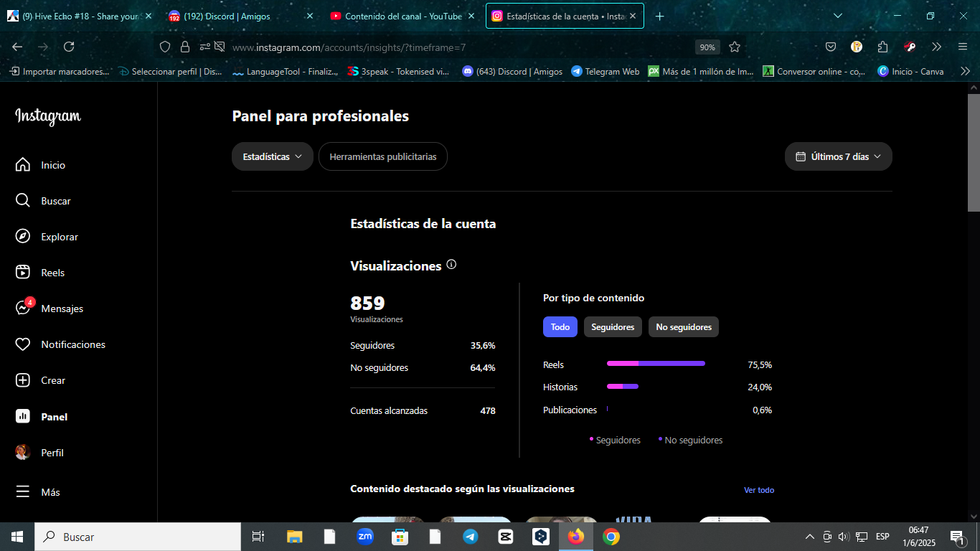Open Instagram home via Inicio icon
This screenshot has height=551, width=980.
23,165
